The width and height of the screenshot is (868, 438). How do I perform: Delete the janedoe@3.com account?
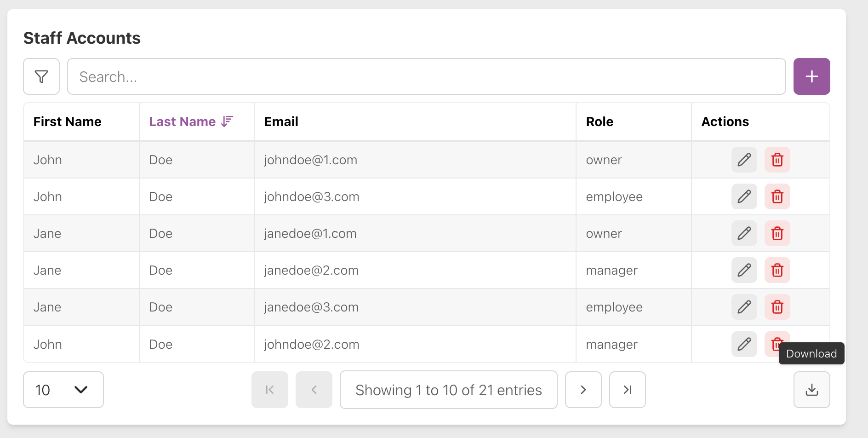[x=777, y=307]
